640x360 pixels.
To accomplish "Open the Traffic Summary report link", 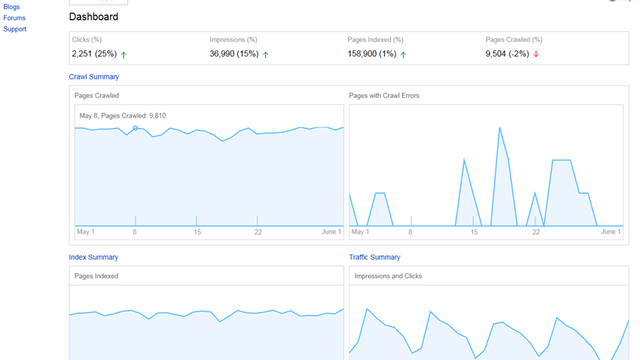I will (374, 257).
